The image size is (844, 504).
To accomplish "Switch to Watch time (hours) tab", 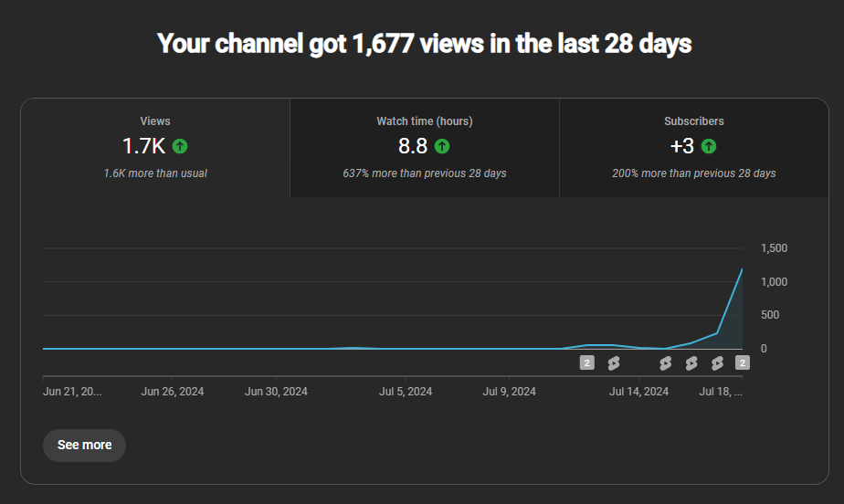I will pyautogui.click(x=425, y=148).
